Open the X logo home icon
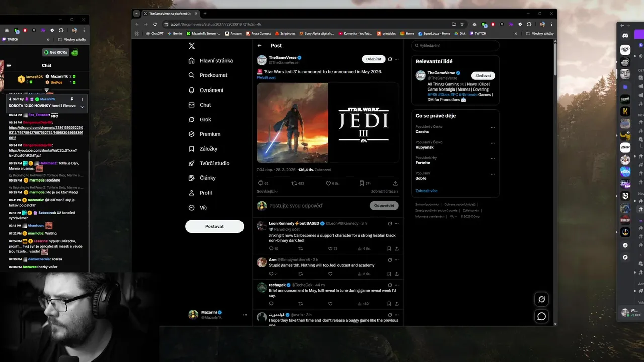This screenshot has width=644, height=362. (192, 46)
